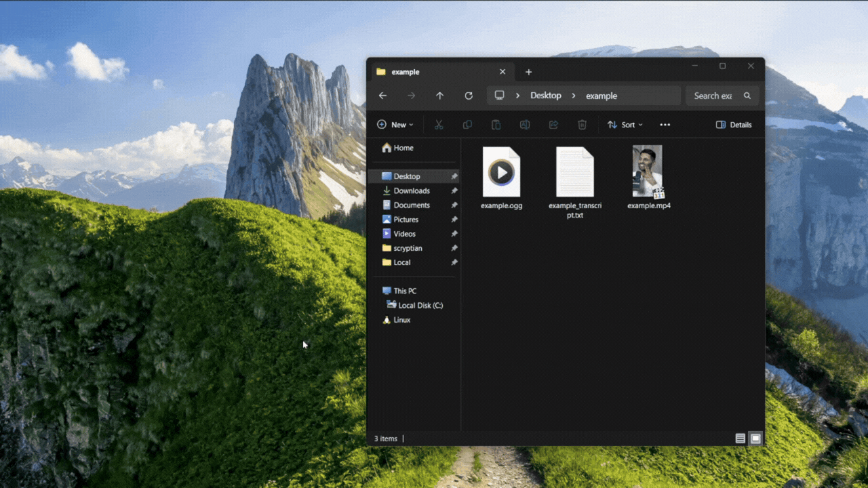The width and height of the screenshot is (868, 488).
Task: Open the See more ellipsis menu
Action: (x=665, y=125)
